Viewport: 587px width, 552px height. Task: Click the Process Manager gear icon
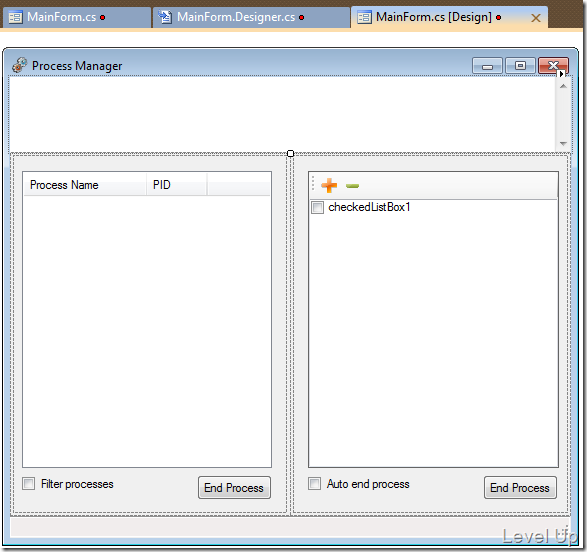[19, 65]
